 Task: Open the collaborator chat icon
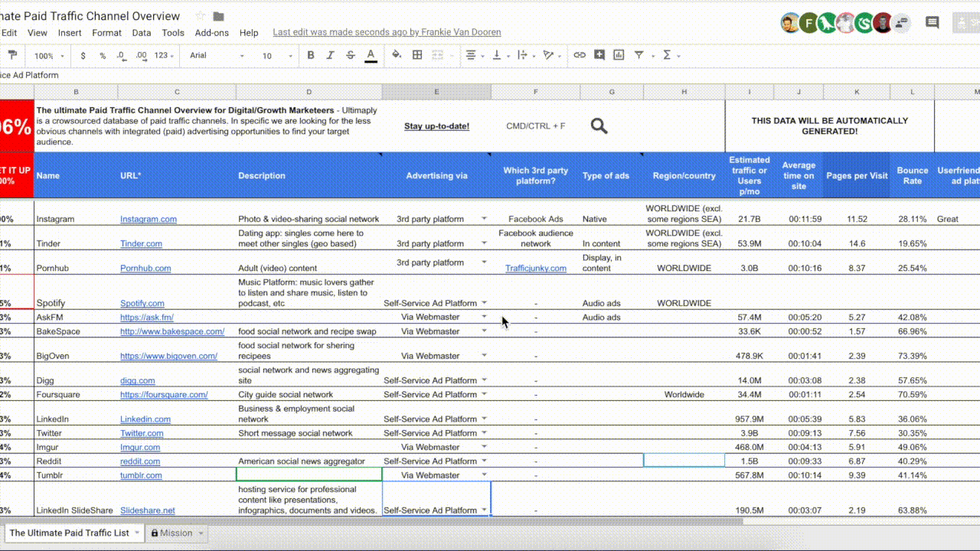point(901,23)
